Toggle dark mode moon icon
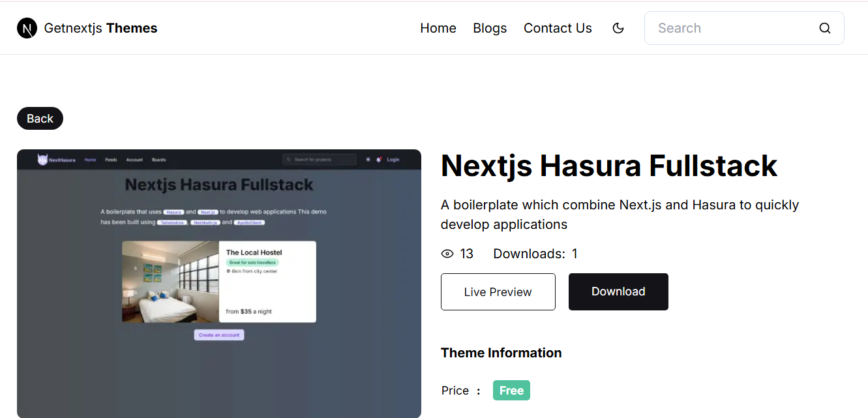Screen dimensions: 868x418 click(x=618, y=28)
